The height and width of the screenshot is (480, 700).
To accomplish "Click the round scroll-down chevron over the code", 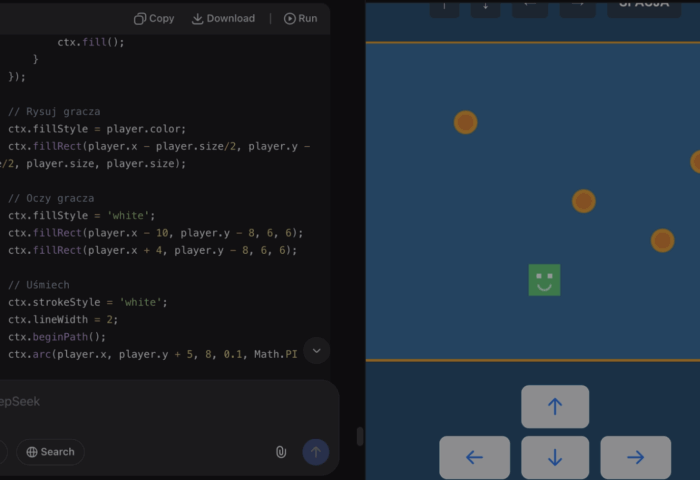I will point(316,350).
